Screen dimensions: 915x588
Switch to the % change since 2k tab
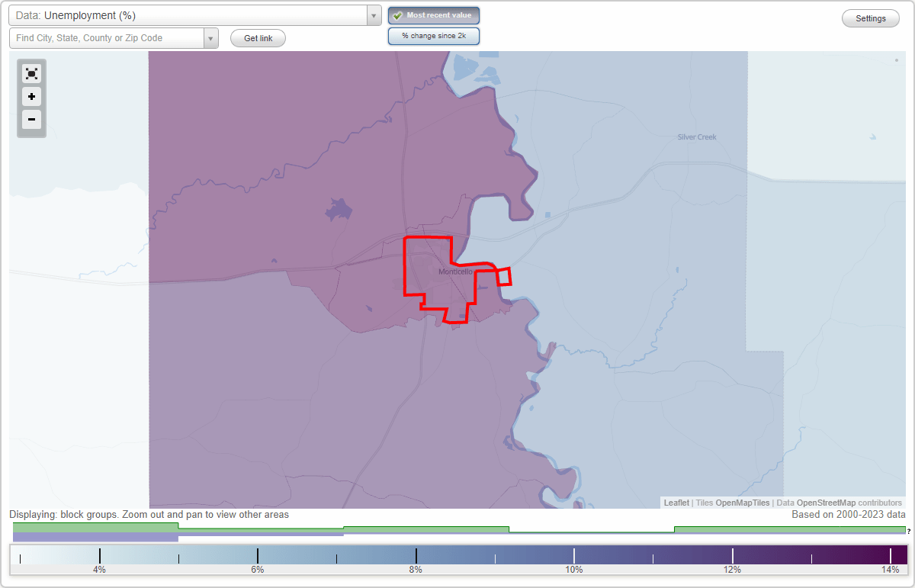click(433, 35)
